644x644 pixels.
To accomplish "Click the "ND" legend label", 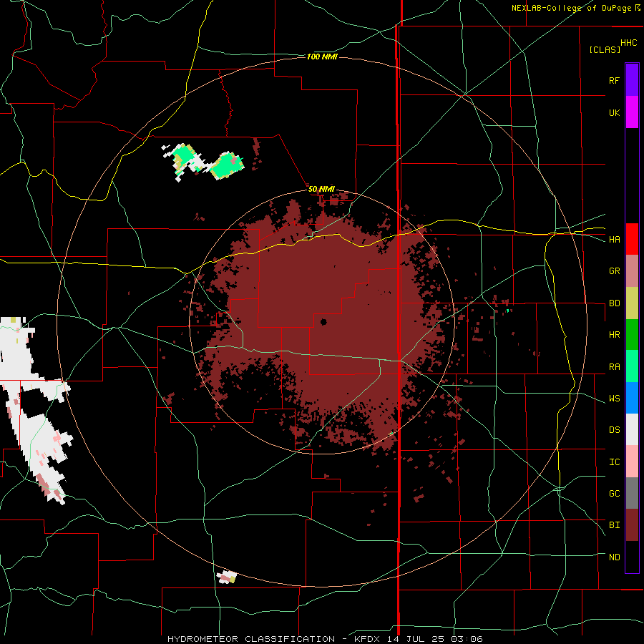I will coord(614,557).
